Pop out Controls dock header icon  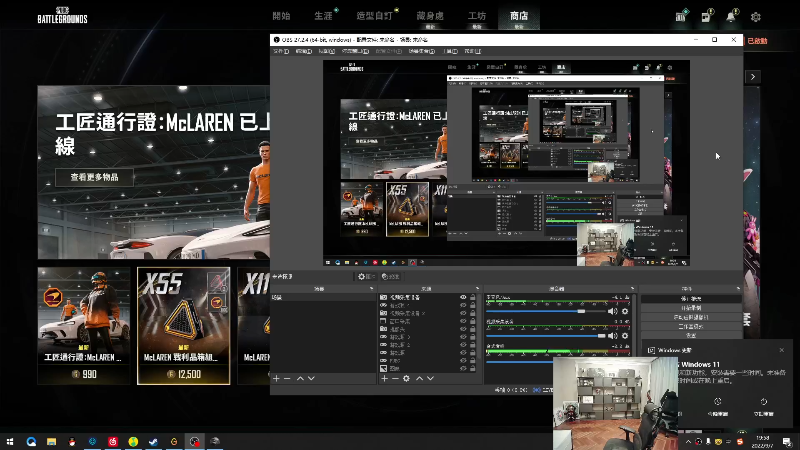(738, 289)
